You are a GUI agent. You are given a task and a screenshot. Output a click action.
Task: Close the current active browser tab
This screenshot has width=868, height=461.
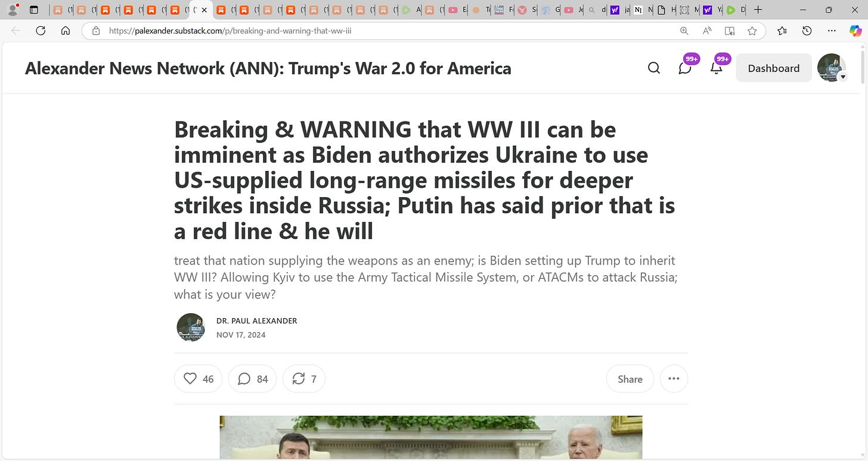tap(204, 10)
